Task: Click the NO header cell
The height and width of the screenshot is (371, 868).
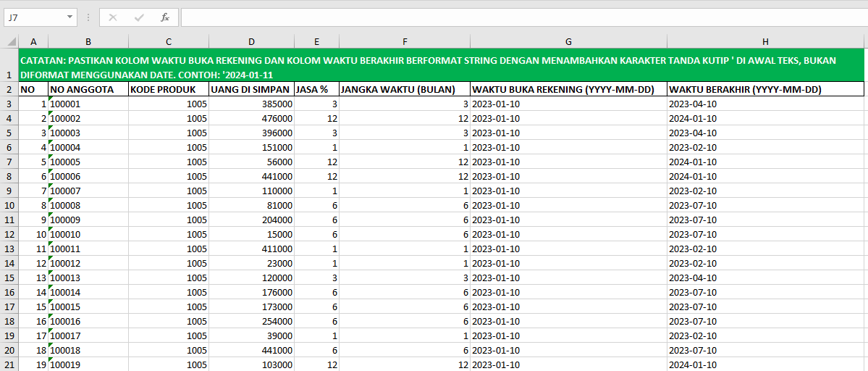Action: (x=33, y=89)
